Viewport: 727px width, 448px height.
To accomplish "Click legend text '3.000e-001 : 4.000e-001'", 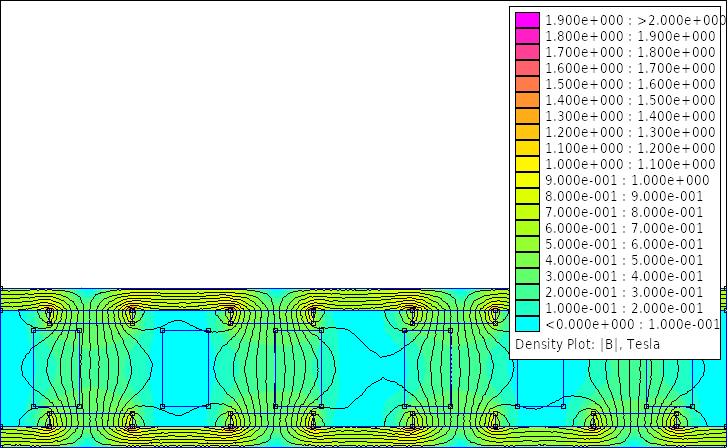I will pyautogui.click(x=624, y=276).
